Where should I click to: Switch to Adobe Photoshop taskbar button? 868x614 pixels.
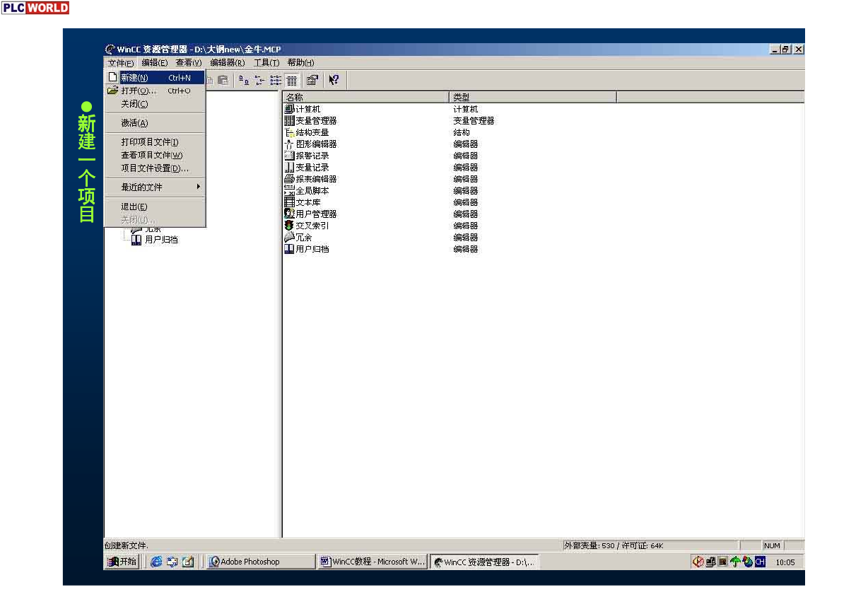tap(261, 562)
